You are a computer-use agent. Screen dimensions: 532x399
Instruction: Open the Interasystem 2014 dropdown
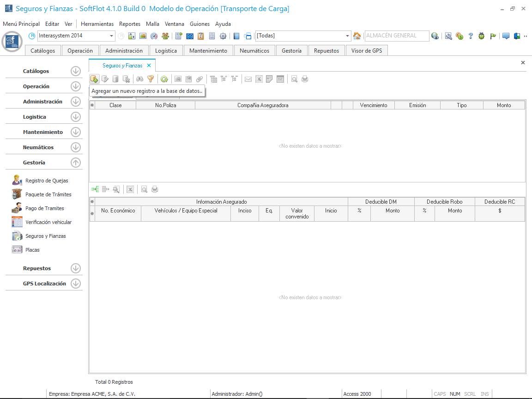coord(112,36)
